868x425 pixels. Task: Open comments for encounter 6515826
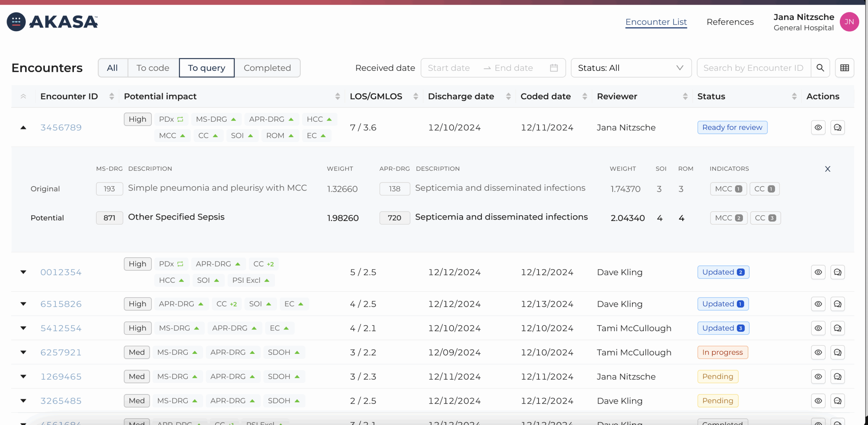click(837, 304)
